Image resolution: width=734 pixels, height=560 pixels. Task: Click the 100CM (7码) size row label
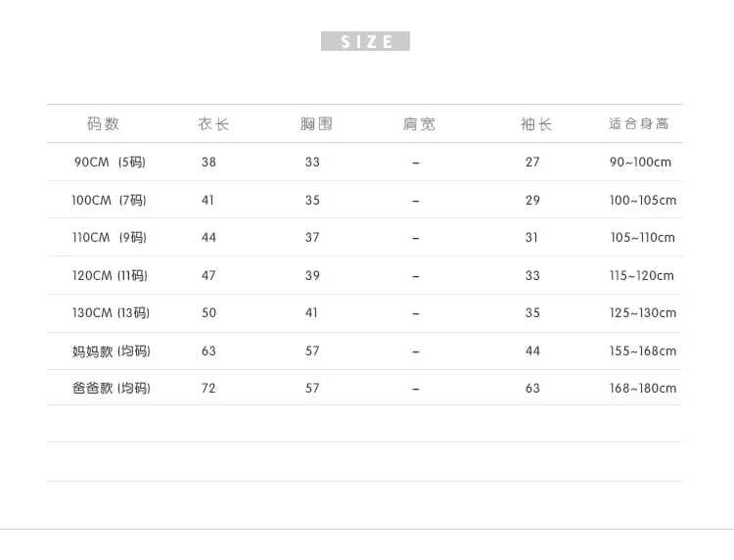coord(109,201)
